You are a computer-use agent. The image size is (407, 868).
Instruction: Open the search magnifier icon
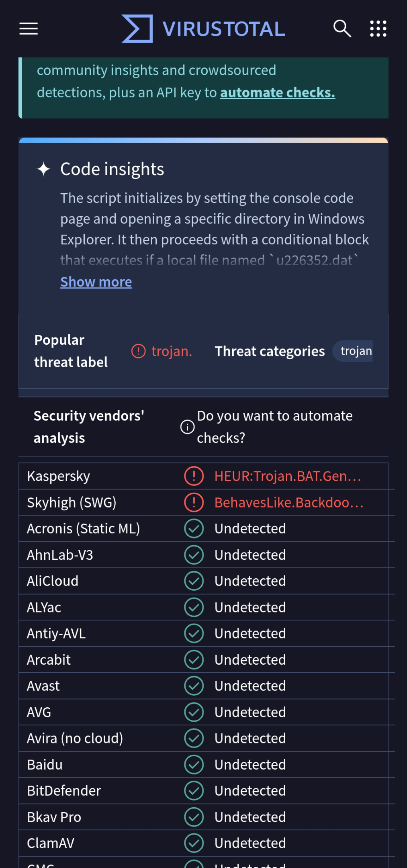[x=342, y=29]
